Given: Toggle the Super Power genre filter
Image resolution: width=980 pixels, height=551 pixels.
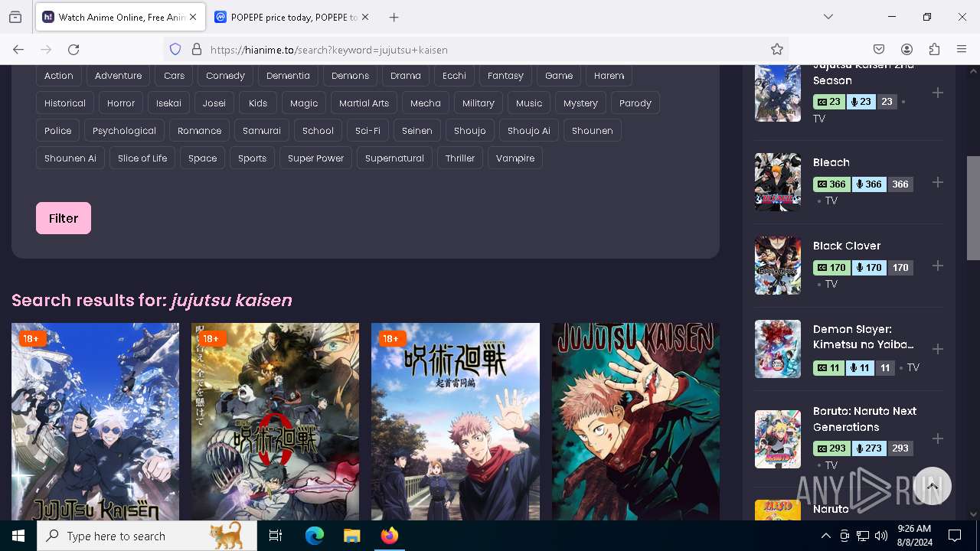Looking at the screenshot, I should (x=315, y=158).
